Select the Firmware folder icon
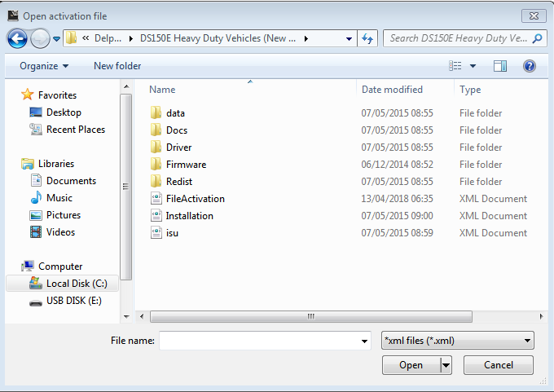 point(156,165)
